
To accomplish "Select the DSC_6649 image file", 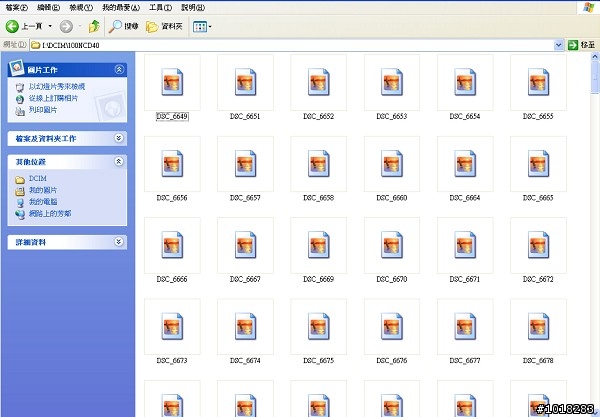I will click(x=172, y=88).
